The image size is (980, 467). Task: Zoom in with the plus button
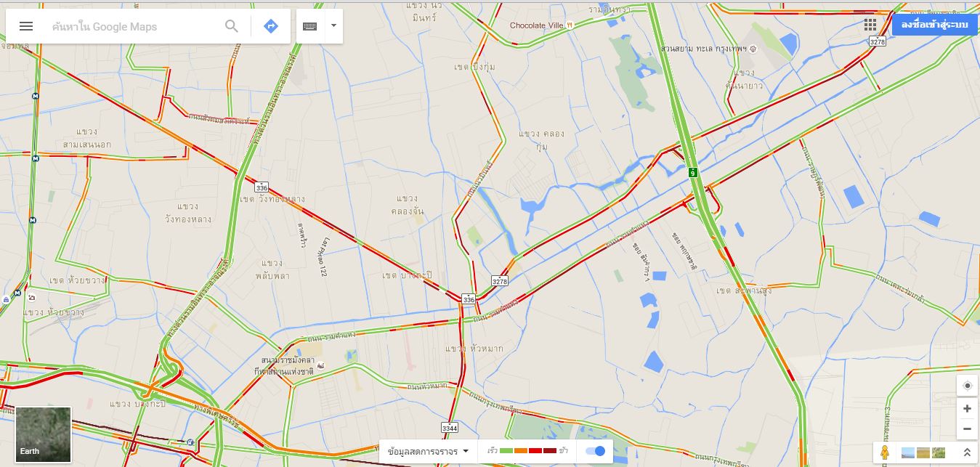[x=967, y=409]
